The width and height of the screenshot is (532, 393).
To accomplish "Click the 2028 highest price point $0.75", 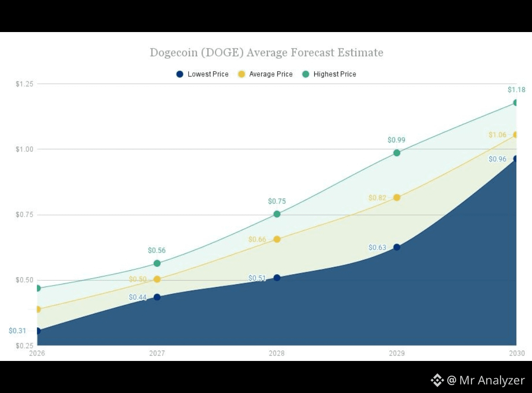I will point(277,214).
